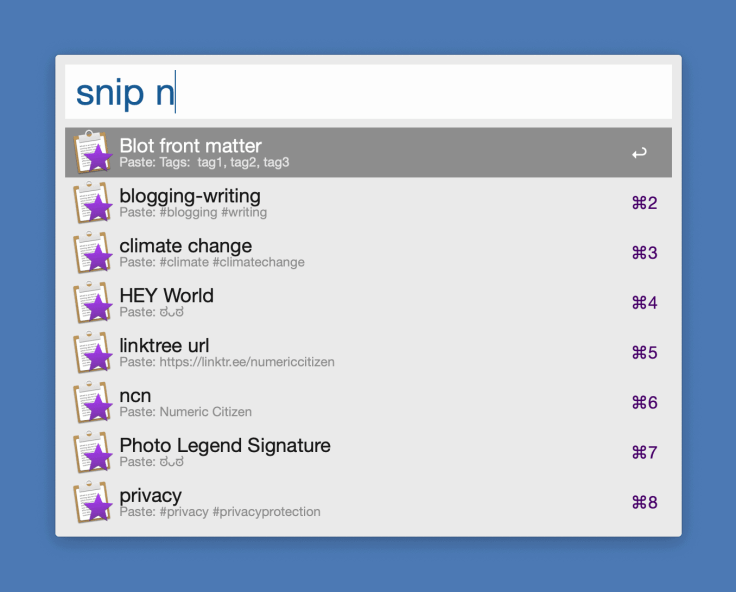Click the ⌘7 shortcut label
Image resolution: width=736 pixels, height=592 pixels.
point(644,453)
